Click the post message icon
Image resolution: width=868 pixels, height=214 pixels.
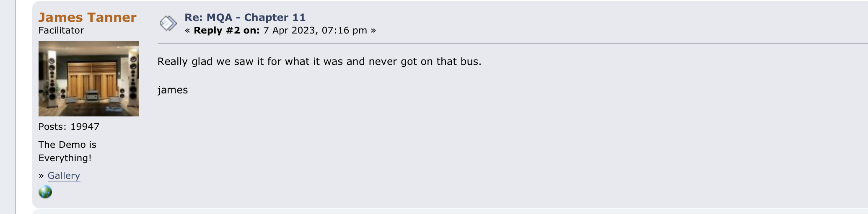(x=168, y=23)
